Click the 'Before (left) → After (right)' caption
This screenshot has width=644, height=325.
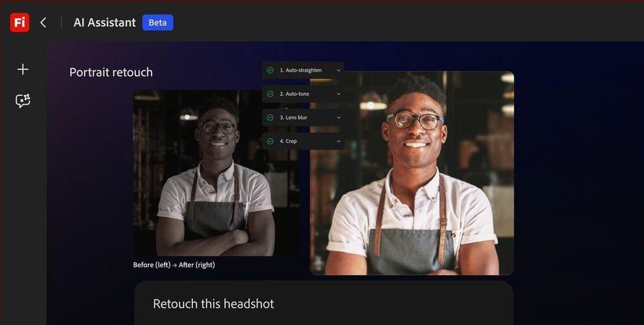pos(174,265)
